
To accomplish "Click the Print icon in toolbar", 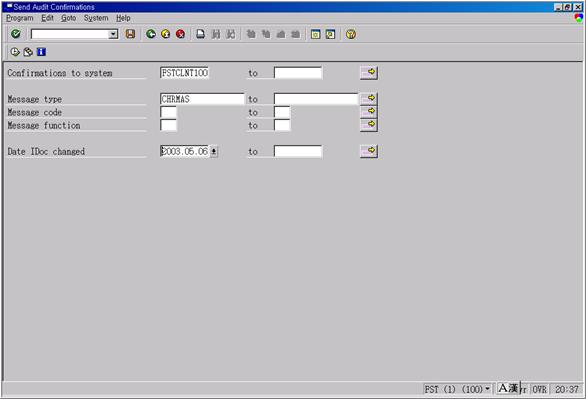I will click(201, 34).
